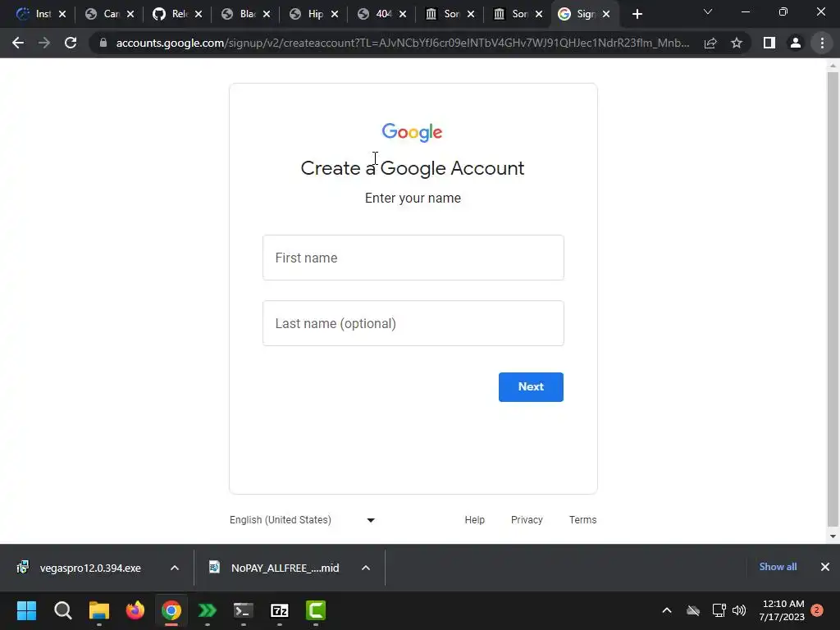840x630 pixels.
Task: Focus the Last name (optional) field
Action: coord(413,323)
